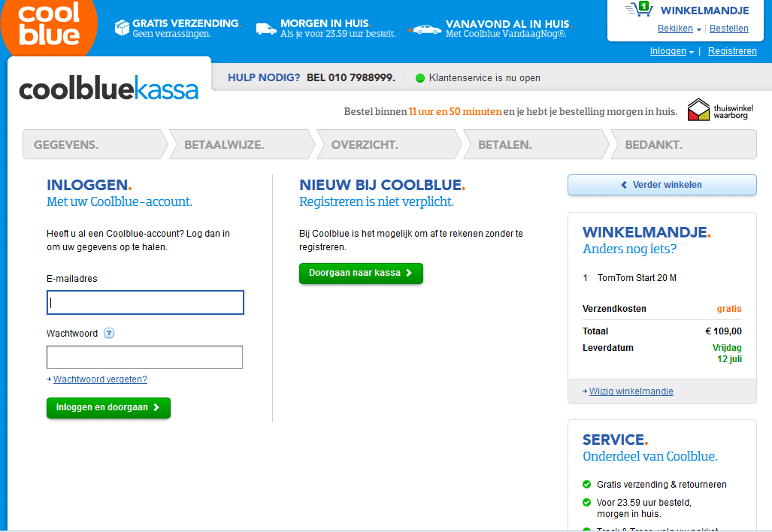Click the green checkmark beside Voor 23.59 uur besteld

[586, 503]
